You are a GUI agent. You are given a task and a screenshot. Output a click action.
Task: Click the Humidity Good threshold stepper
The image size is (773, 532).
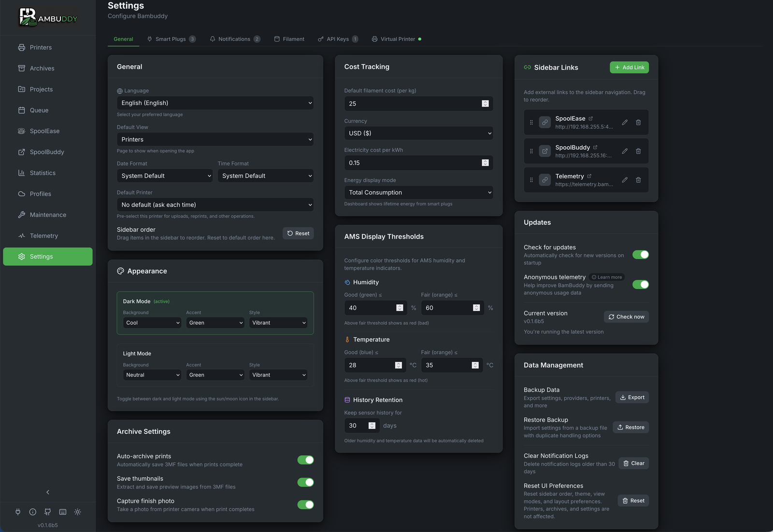[x=400, y=308]
